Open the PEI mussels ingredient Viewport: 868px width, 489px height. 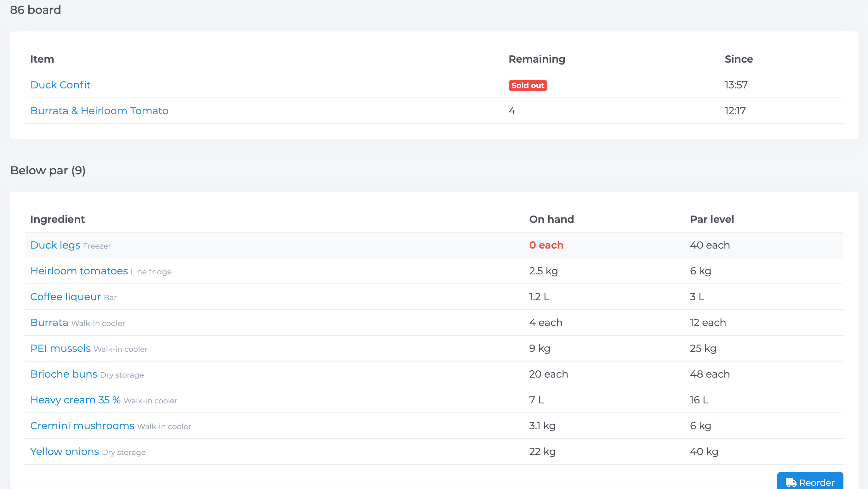[61, 348]
